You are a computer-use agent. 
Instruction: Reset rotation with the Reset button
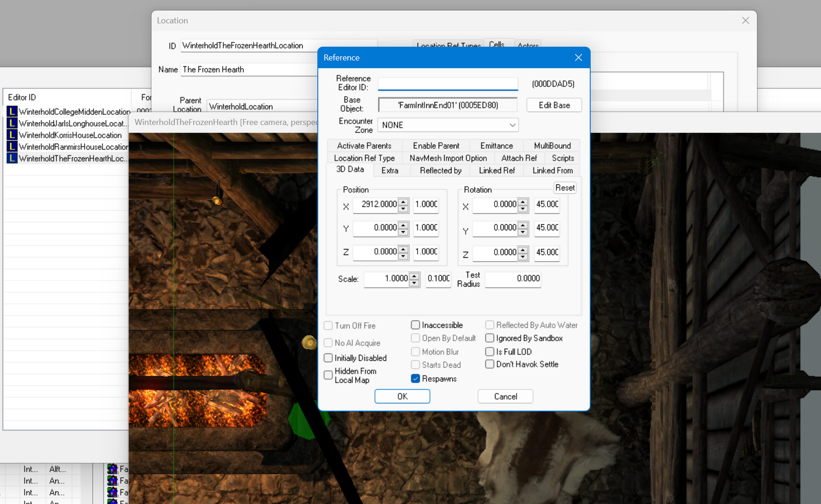pos(565,188)
